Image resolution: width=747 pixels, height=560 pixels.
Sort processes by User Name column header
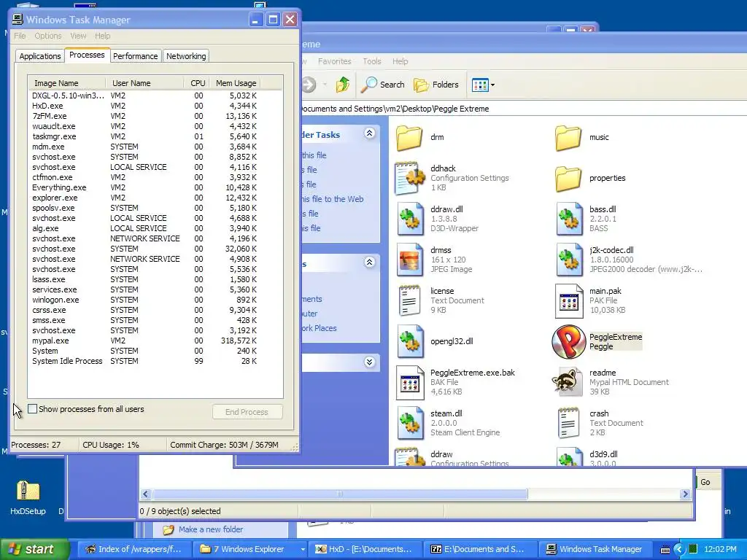pyautogui.click(x=144, y=83)
